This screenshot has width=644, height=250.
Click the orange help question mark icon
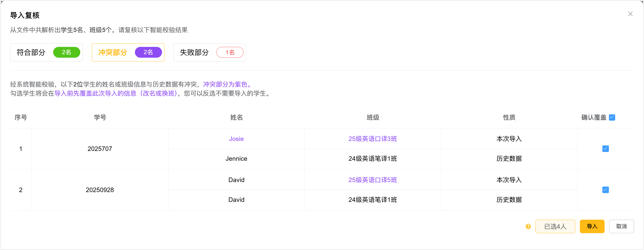pyautogui.click(x=528, y=226)
